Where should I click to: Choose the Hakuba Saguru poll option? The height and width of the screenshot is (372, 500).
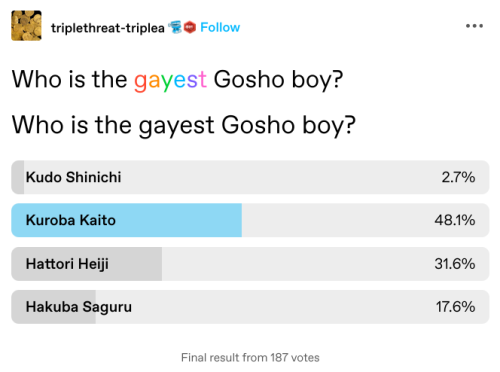point(250,307)
